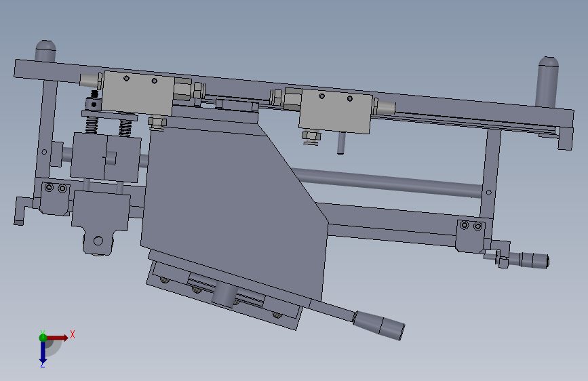Select the left light-gray valve block

(x=138, y=93)
